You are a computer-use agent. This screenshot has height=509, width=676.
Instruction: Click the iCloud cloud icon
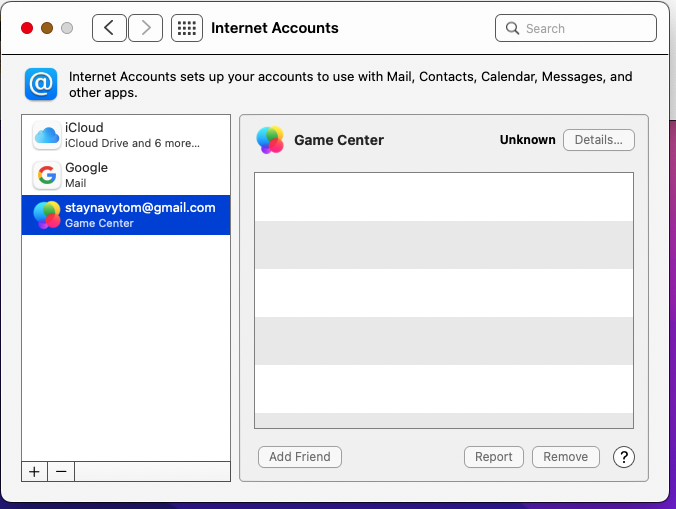click(x=47, y=135)
